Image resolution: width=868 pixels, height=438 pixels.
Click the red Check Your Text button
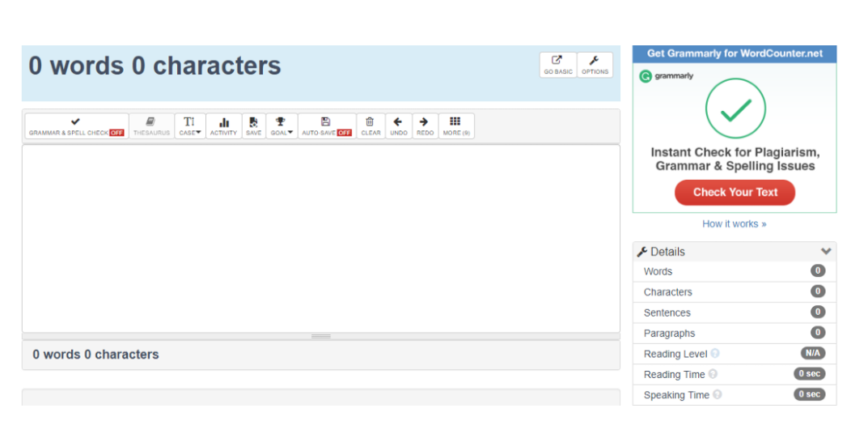coord(735,193)
